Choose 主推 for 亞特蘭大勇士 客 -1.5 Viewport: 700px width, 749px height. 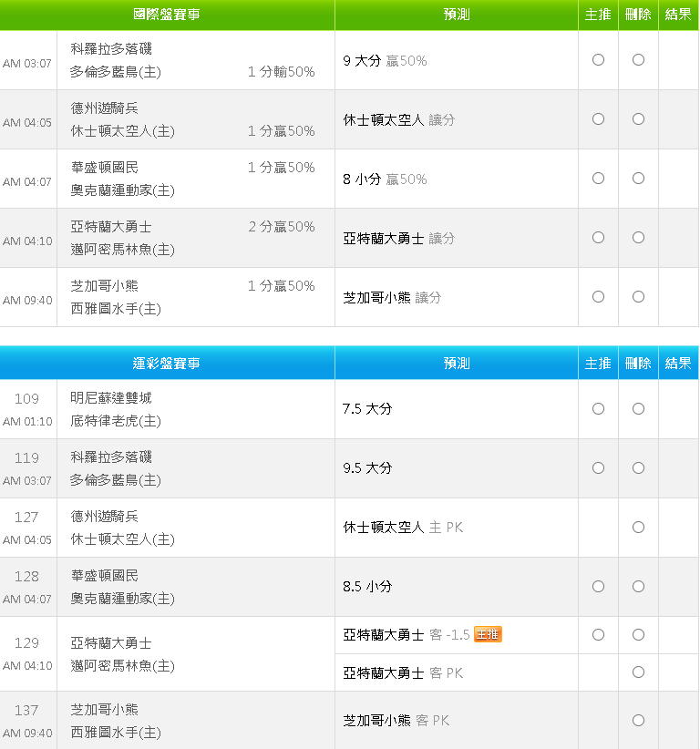598,635
